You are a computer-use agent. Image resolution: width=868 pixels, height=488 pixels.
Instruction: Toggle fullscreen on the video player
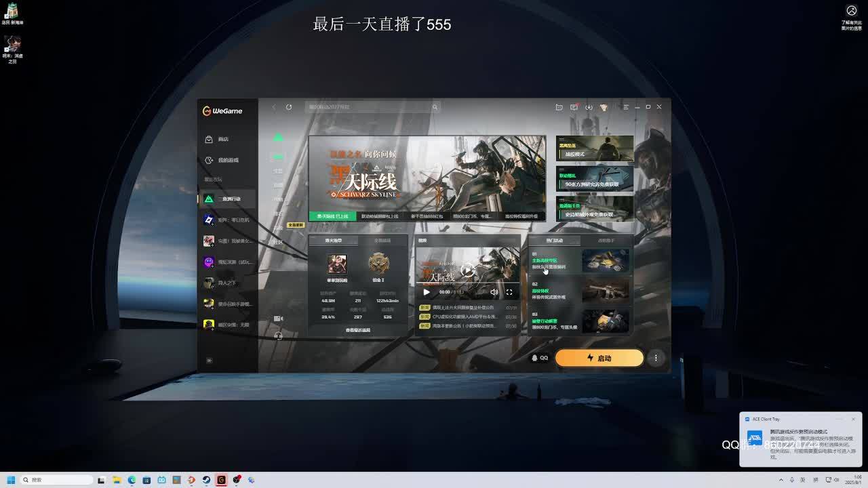[x=509, y=292]
